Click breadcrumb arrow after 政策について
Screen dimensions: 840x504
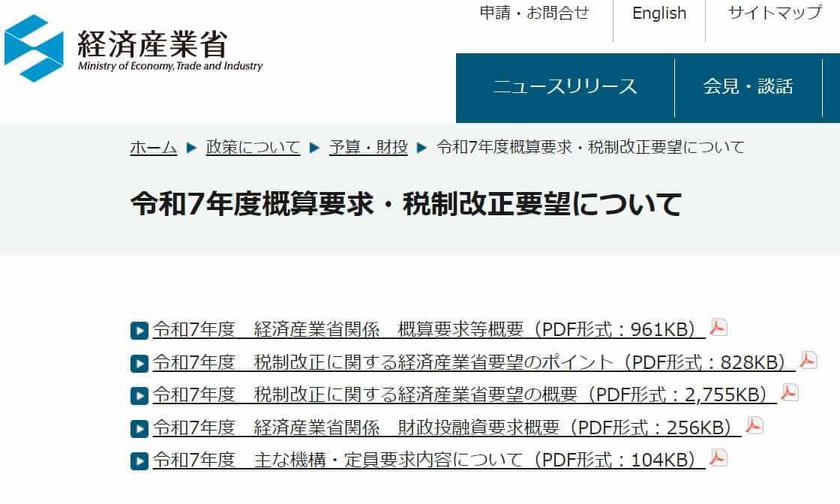[314, 148]
